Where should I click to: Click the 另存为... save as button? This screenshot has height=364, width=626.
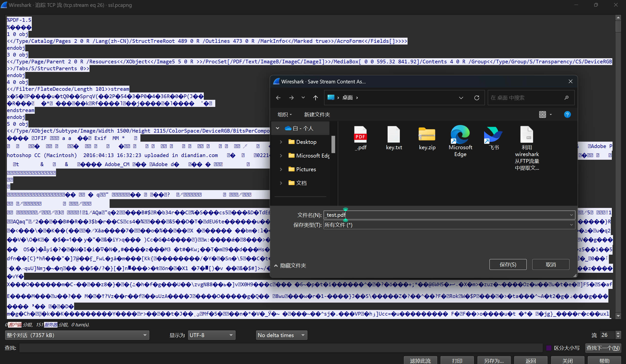coord(494,361)
